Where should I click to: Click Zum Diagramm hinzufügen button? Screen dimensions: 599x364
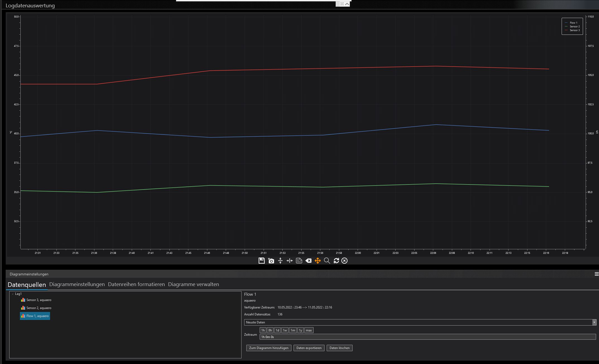(269, 348)
